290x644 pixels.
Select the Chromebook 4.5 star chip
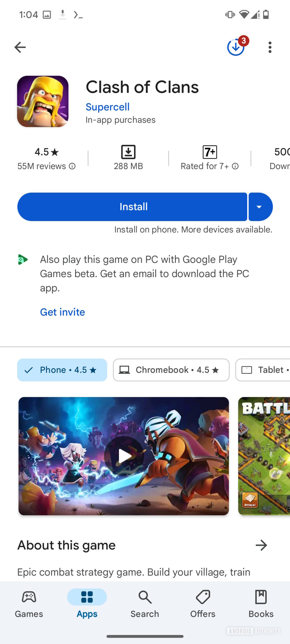coord(171,370)
